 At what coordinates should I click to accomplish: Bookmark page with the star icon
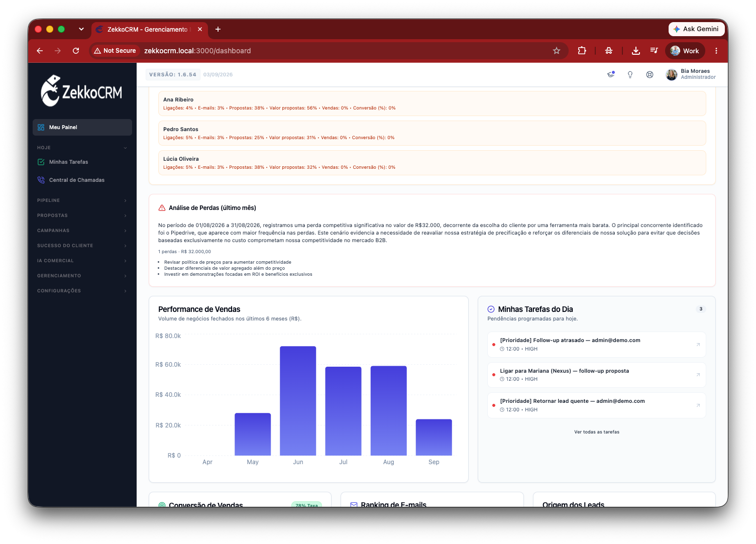pos(557,51)
